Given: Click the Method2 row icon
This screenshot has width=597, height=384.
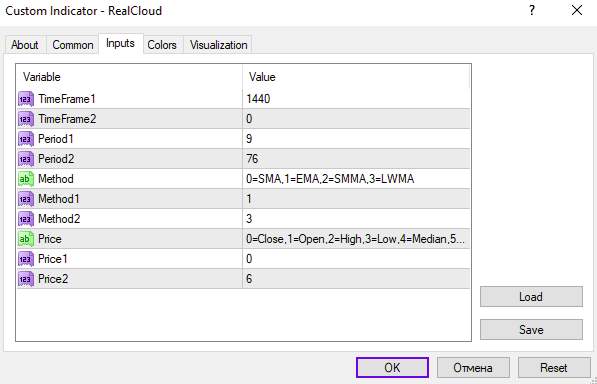Looking at the screenshot, I should [26, 219].
